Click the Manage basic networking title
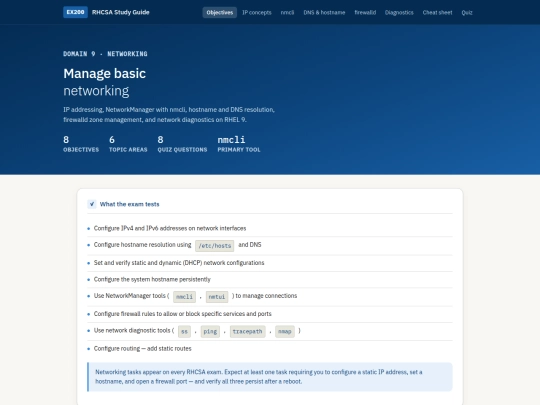 pos(104,82)
